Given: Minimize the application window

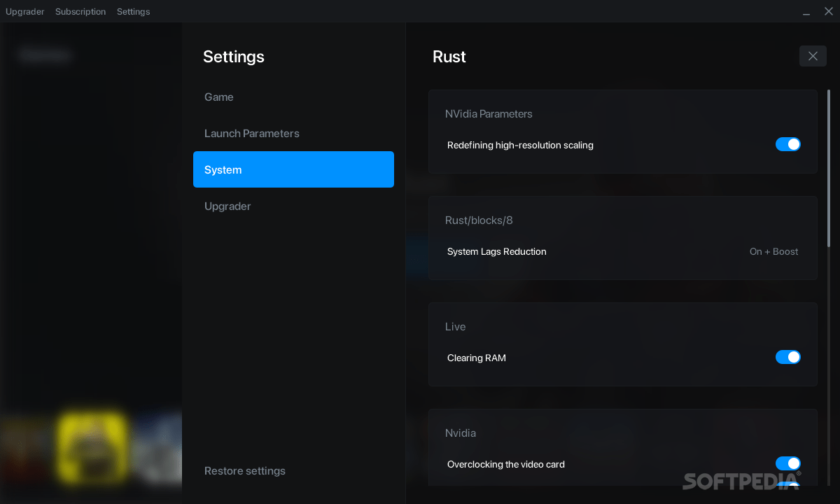Looking at the screenshot, I should tap(807, 12).
